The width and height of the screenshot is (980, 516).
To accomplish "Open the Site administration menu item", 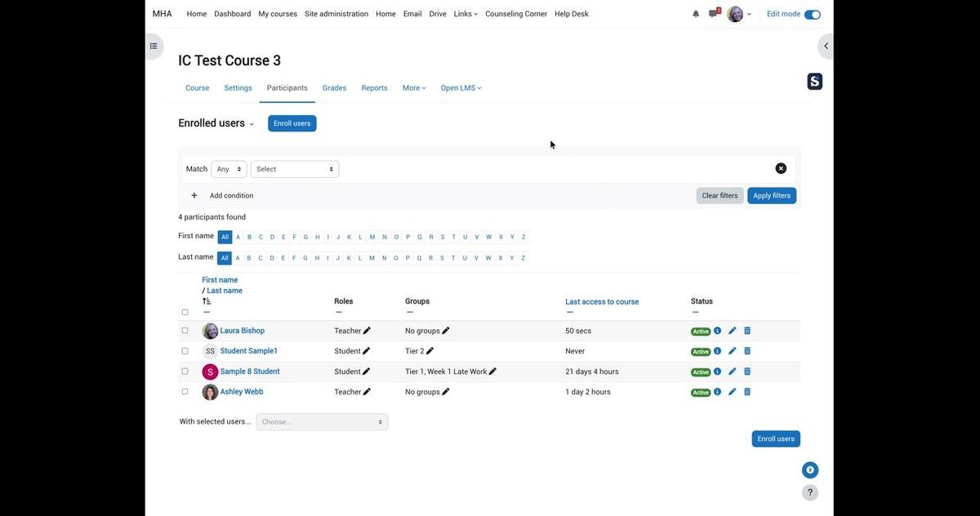I will click(x=336, y=14).
